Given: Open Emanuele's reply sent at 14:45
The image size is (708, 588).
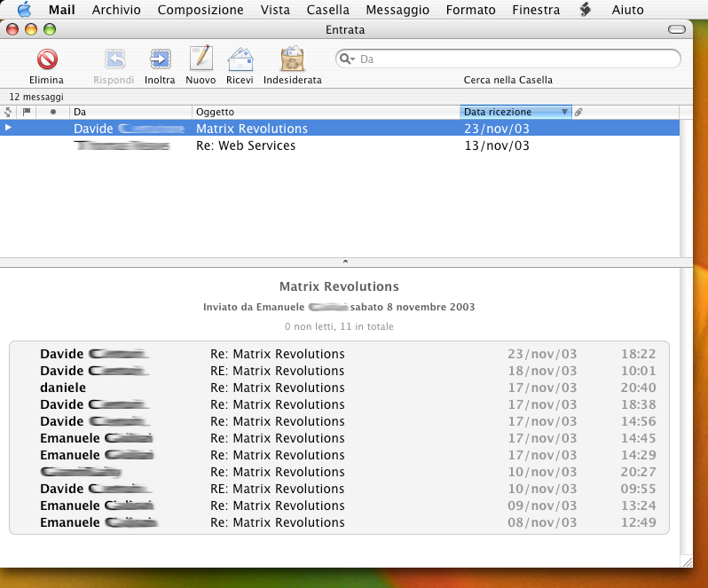Looking at the screenshot, I should click(339, 438).
